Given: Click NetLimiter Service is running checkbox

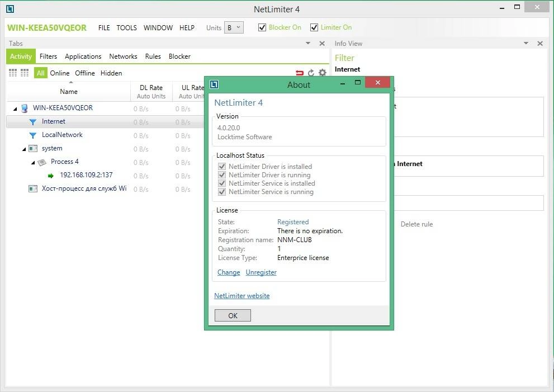Looking at the screenshot, I should [222, 192].
